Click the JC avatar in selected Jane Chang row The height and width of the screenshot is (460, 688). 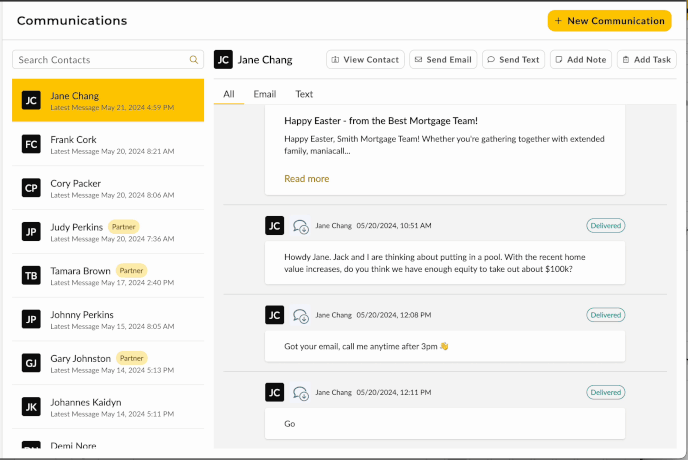[31, 100]
